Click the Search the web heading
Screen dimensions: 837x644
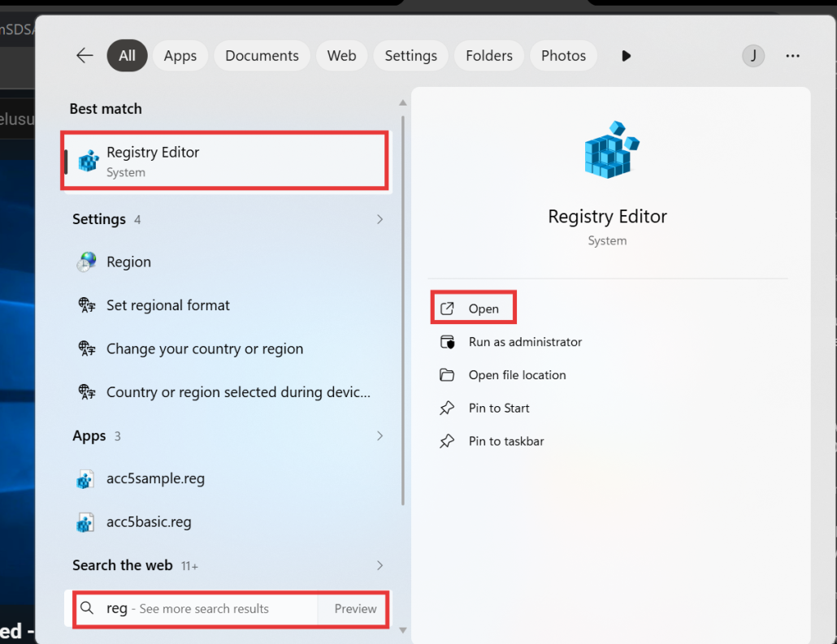(122, 565)
